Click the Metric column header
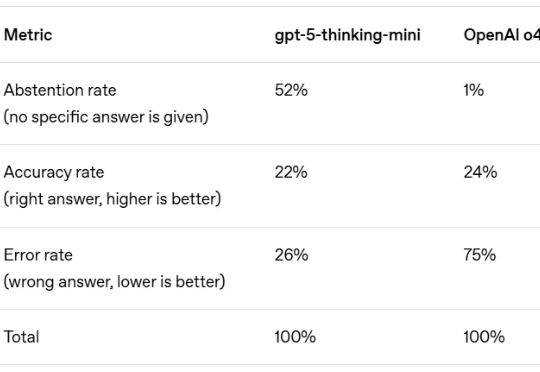 [28, 35]
